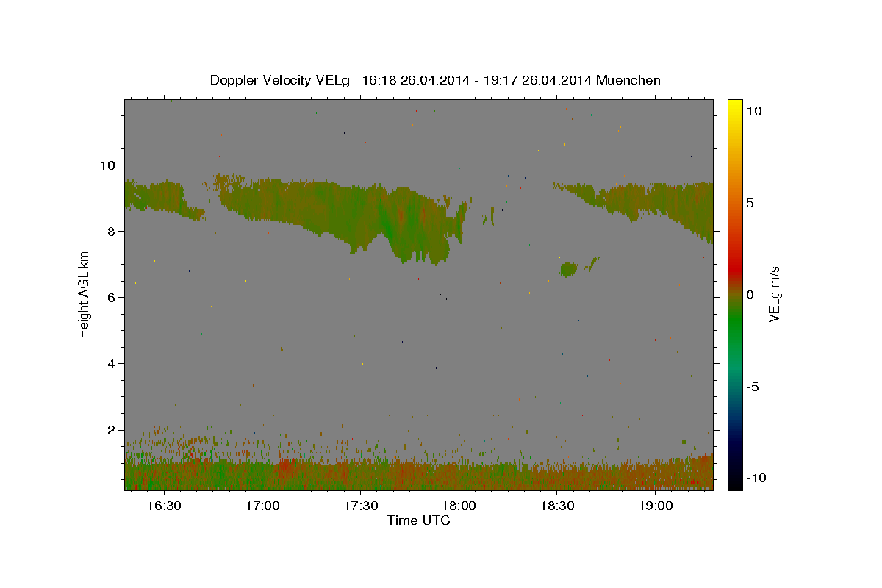
Task: Click the colorbar value 0 label
Action: (x=750, y=295)
